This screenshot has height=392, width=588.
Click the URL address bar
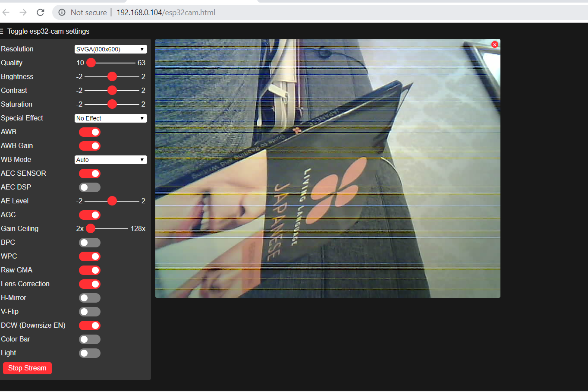coord(302,13)
